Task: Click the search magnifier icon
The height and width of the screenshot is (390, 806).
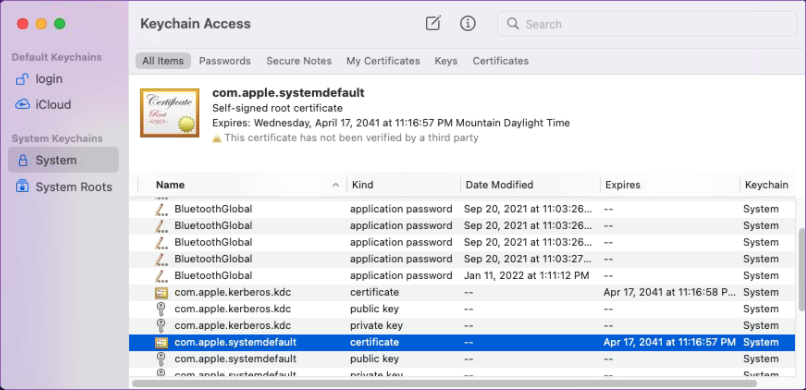Action: [x=512, y=24]
